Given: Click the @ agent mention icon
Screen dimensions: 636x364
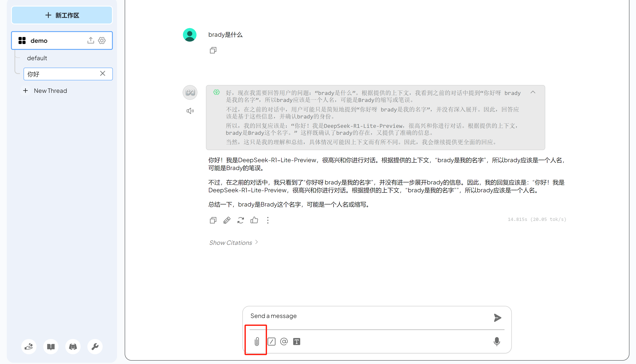Looking at the screenshot, I should [284, 342].
